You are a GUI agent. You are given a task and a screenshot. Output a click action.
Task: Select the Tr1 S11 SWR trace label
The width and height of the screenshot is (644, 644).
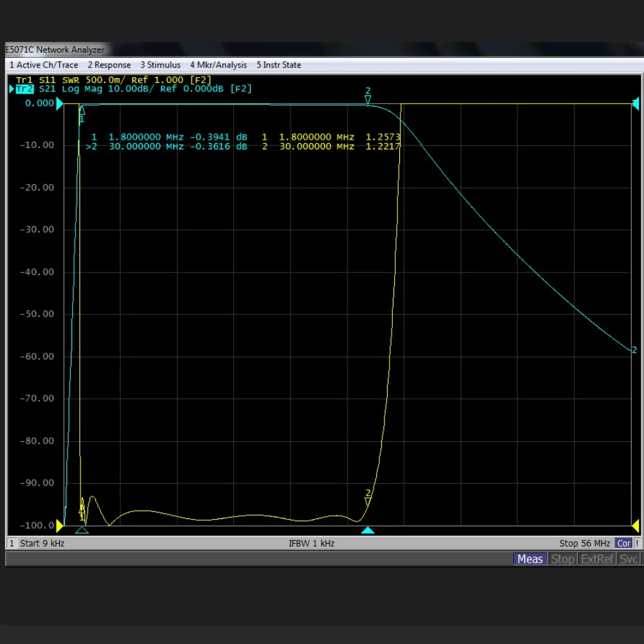(x=113, y=80)
